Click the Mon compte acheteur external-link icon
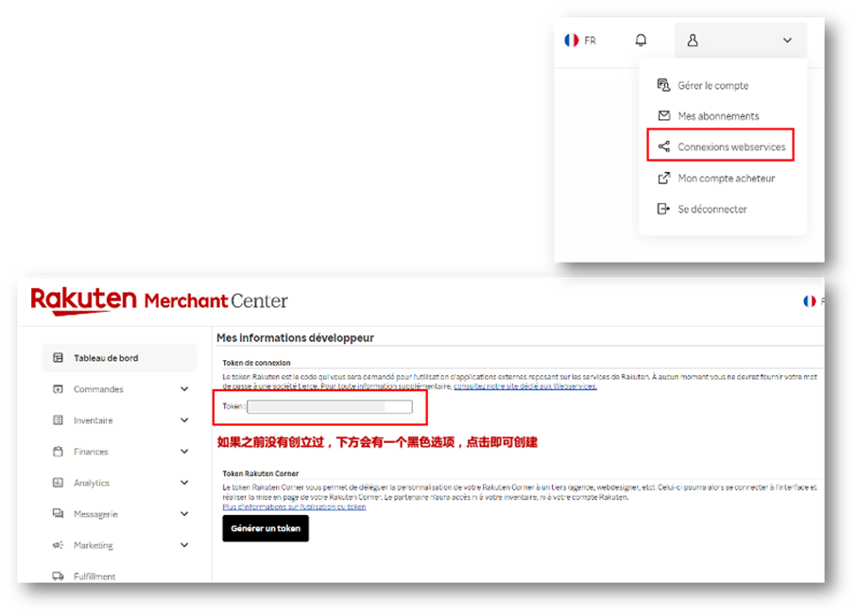Screen dimensions: 858x616 [x=663, y=178]
